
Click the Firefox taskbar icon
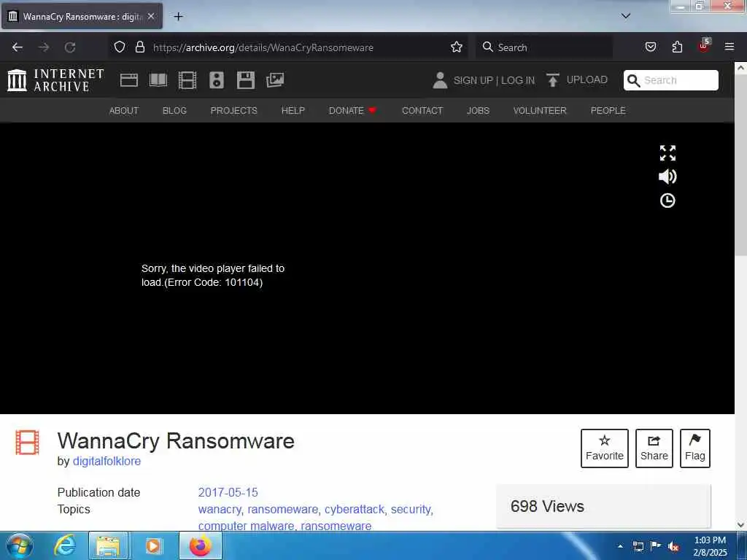point(200,545)
